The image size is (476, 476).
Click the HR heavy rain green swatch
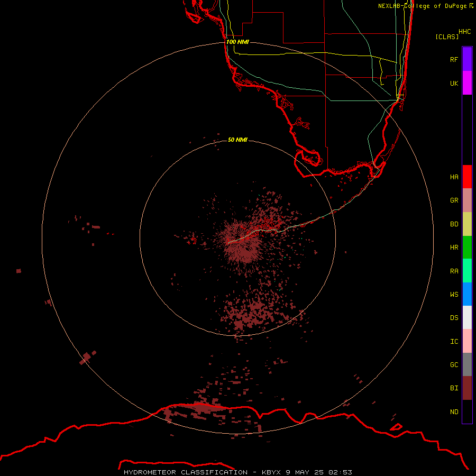point(467,248)
